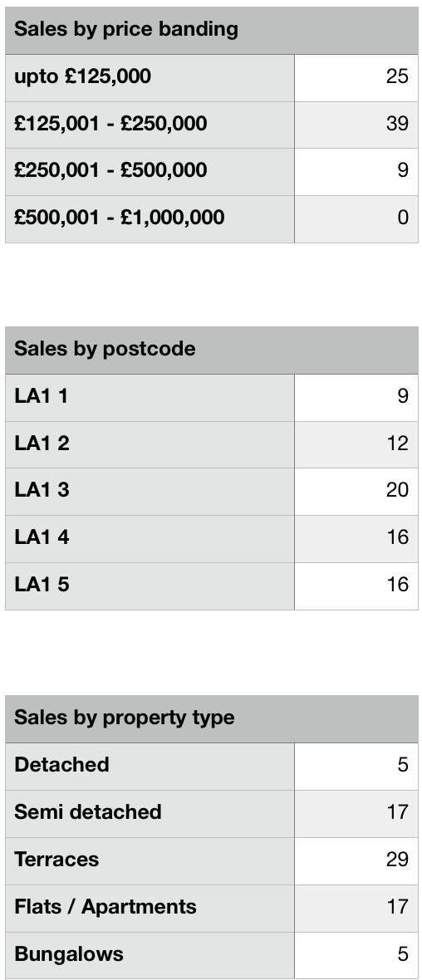
Task: Click the value 16 for LA1 5
Action: point(397,585)
